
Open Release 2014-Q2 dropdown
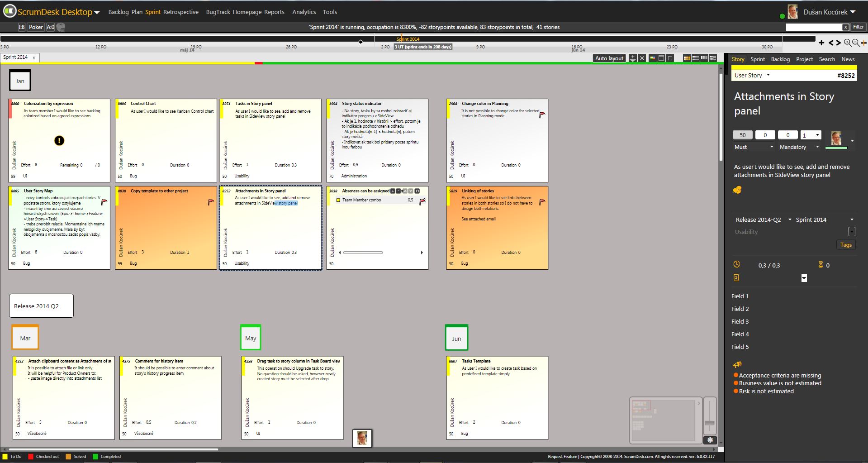pos(790,220)
